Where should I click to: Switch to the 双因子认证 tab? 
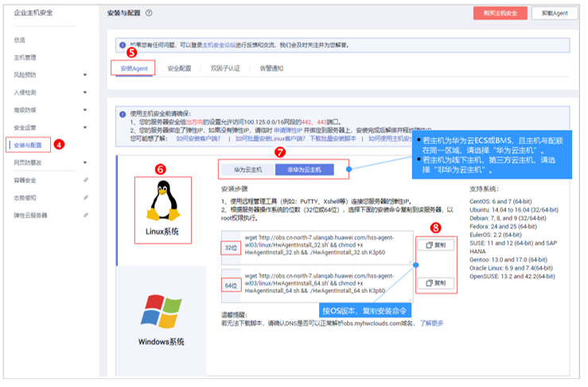[225, 68]
